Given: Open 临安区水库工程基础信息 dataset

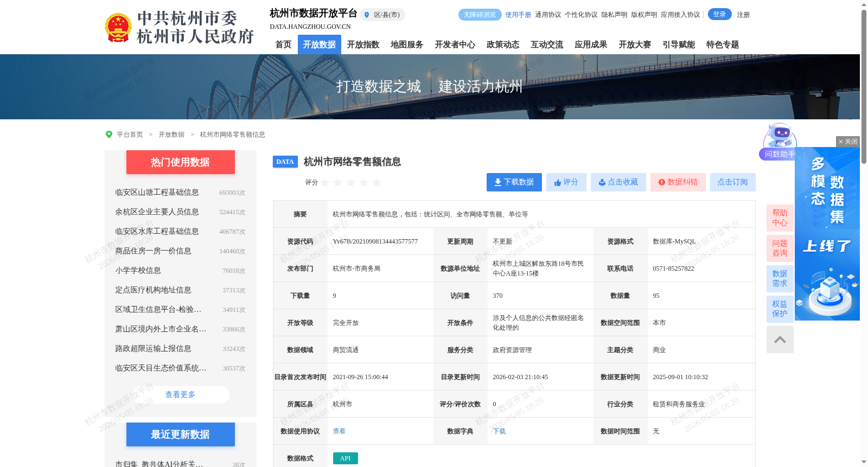Looking at the screenshot, I should tap(157, 232).
